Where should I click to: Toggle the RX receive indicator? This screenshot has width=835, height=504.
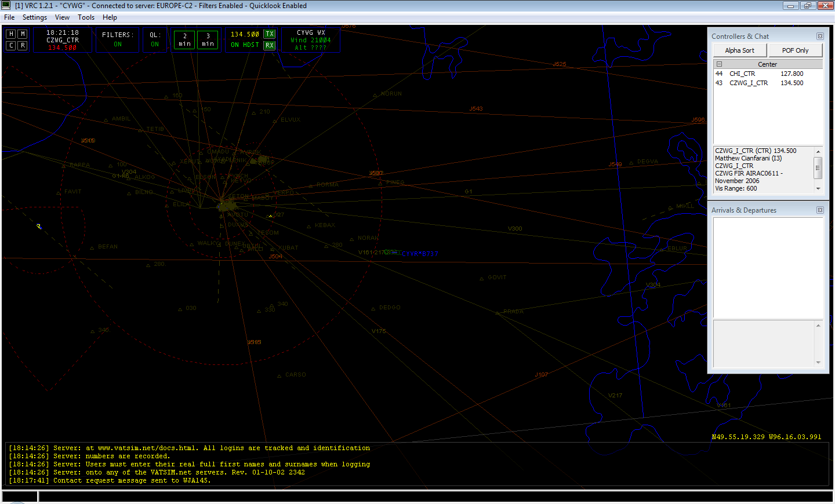point(269,45)
